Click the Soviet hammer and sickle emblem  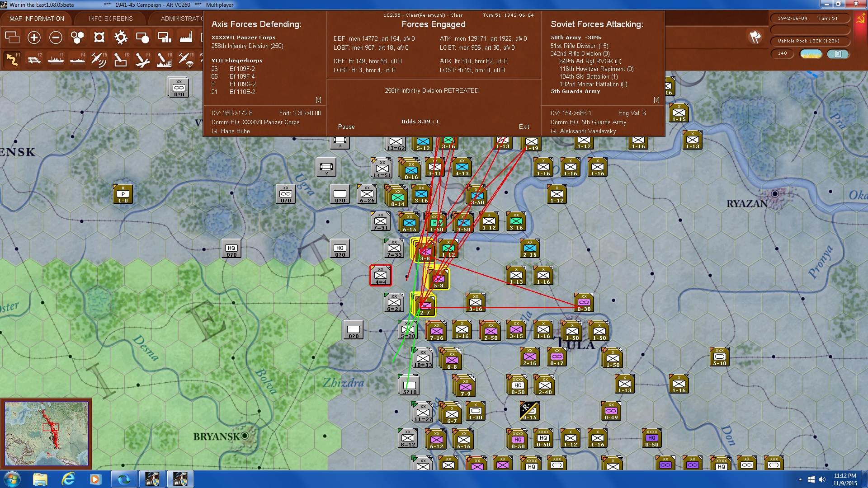coord(860,19)
